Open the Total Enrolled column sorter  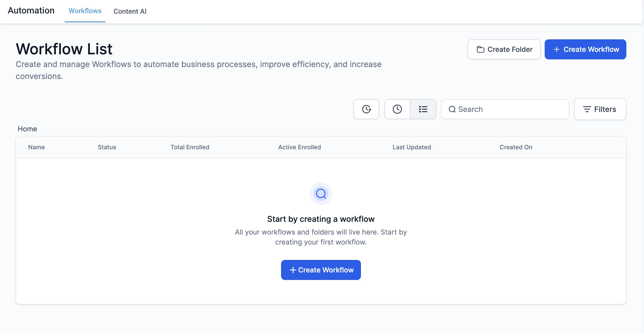190,147
